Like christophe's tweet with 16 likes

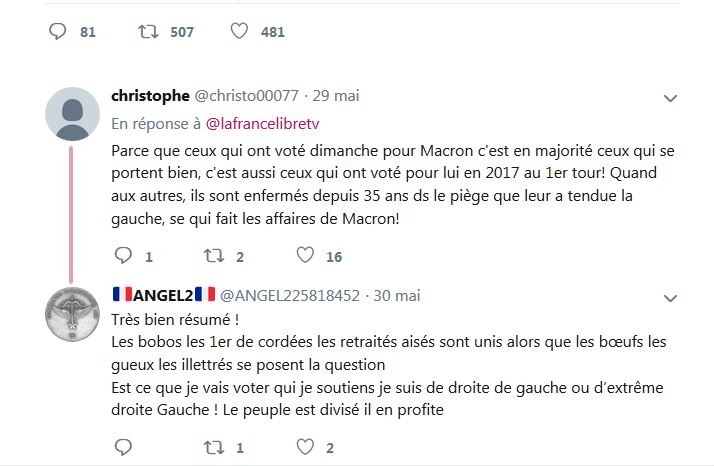coord(305,256)
